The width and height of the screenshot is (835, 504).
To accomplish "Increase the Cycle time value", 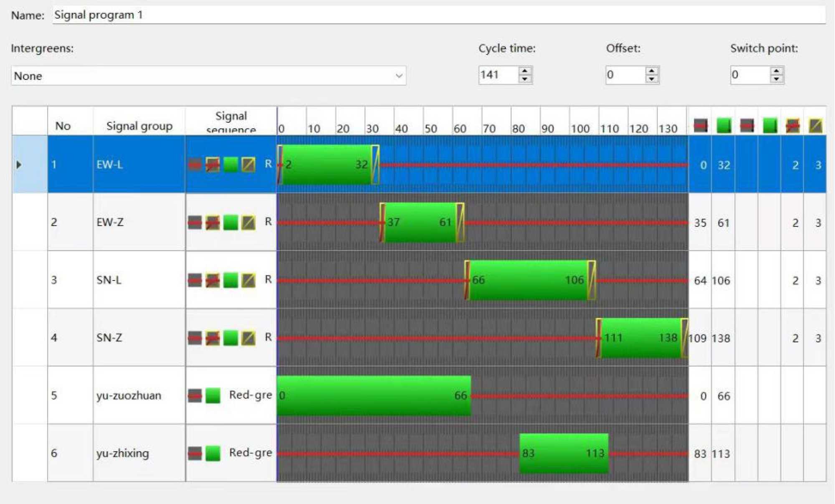I will 525,71.
